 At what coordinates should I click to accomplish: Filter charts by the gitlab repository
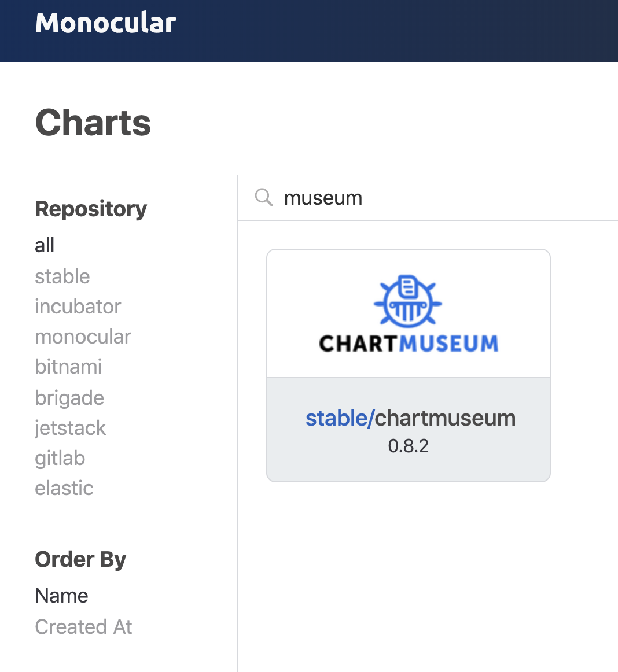point(60,458)
